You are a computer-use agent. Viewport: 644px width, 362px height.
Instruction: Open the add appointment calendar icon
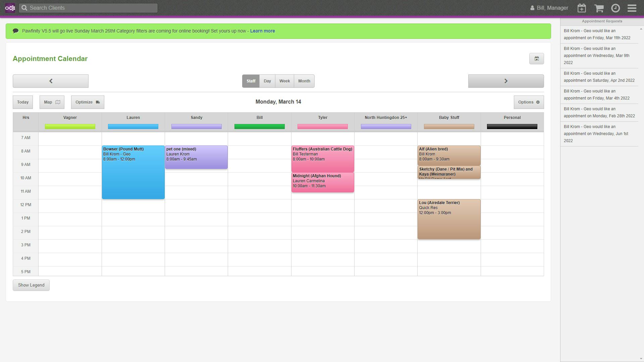coord(582,8)
